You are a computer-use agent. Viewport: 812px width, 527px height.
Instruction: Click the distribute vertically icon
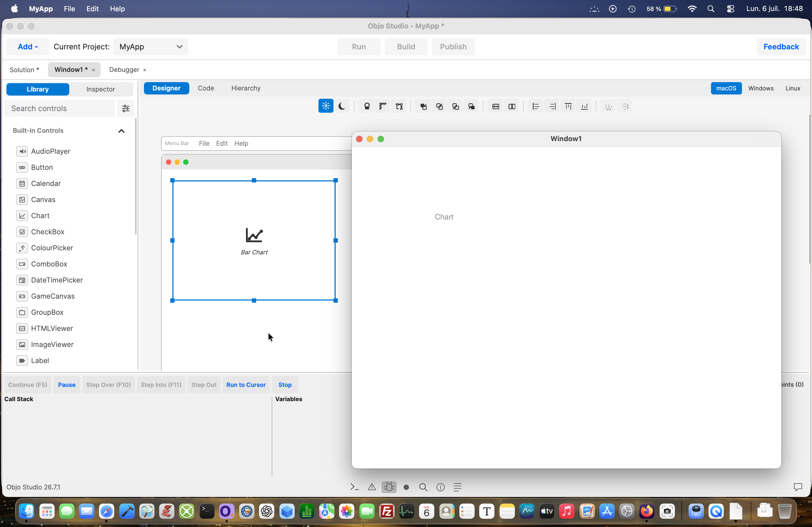click(625, 106)
